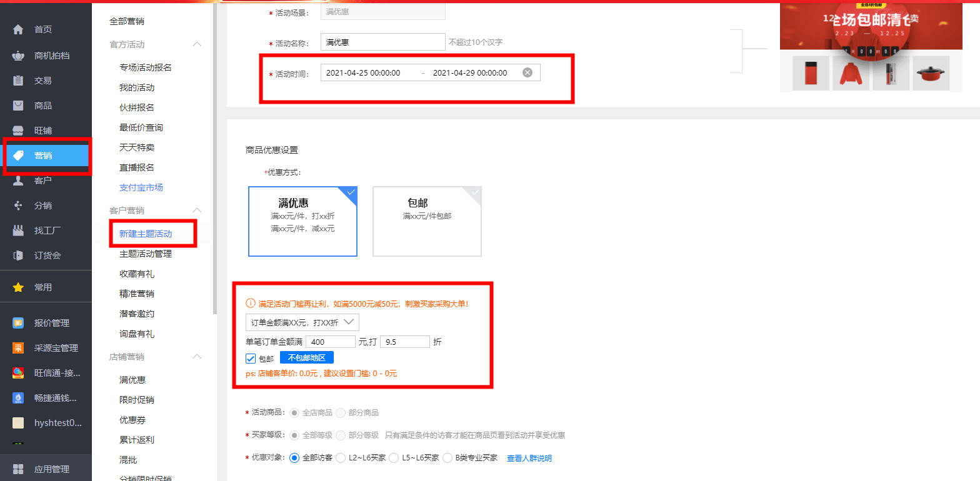Click the 常用 star icon
This screenshot has height=481, width=980.
point(18,287)
